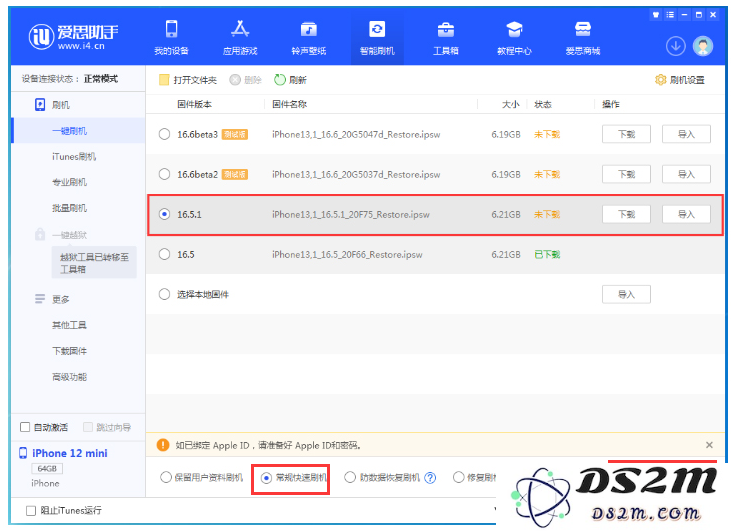Open 批量刷机 in the sidebar

coord(69,208)
